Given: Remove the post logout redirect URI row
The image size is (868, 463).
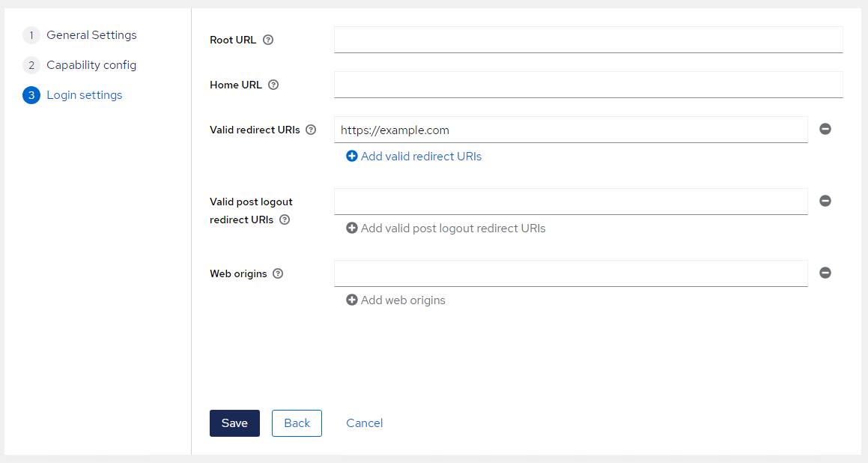Looking at the screenshot, I should pyautogui.click(x=825, y=201).
